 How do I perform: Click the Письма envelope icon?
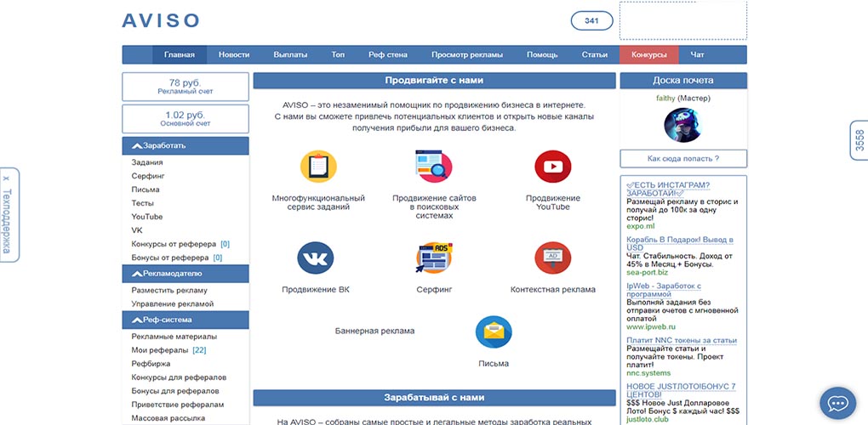point(494,331)
